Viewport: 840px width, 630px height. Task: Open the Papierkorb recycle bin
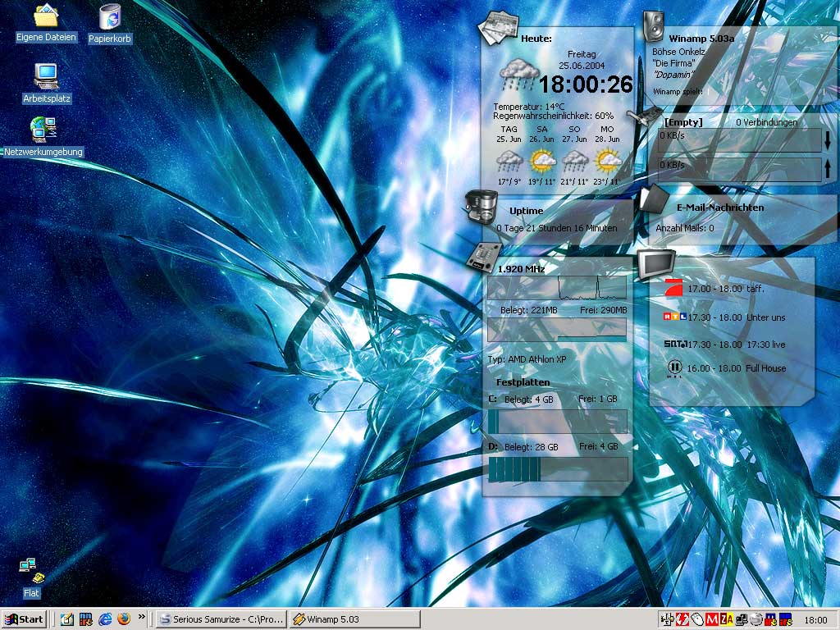coord(110,17)
